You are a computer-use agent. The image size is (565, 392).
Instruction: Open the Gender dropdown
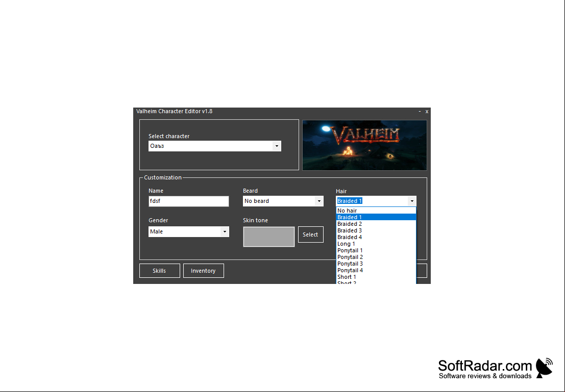188,231
